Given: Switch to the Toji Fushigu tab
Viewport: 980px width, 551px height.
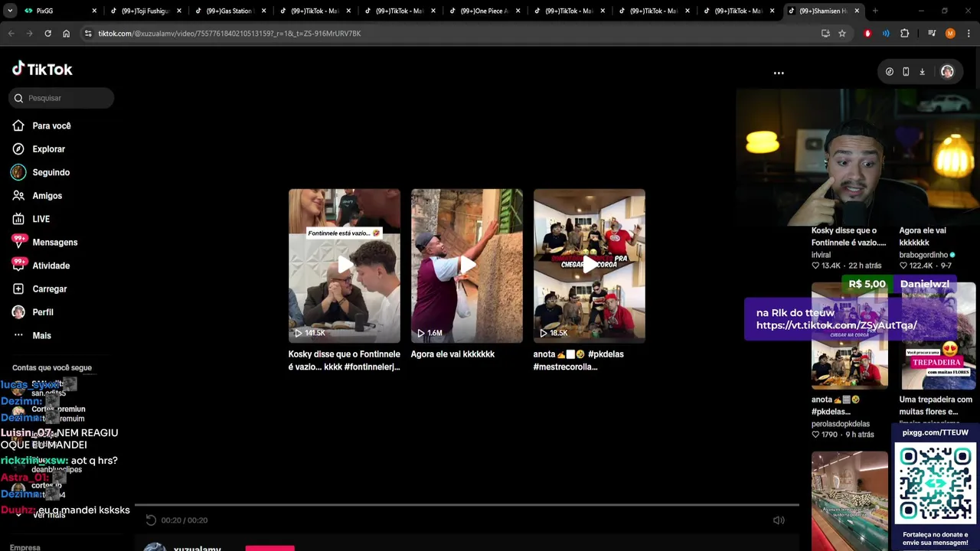Looking at the screenshot, I should 145,11.
